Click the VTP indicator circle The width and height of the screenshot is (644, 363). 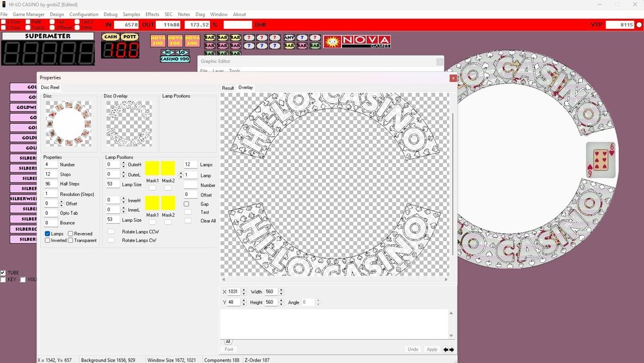tap(639, 25)
